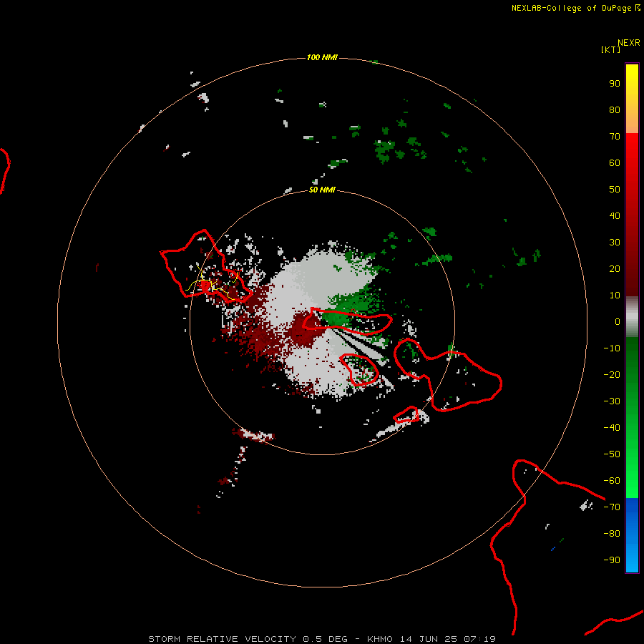
Task: Click the [KT] units label
Action: (611, 49)
